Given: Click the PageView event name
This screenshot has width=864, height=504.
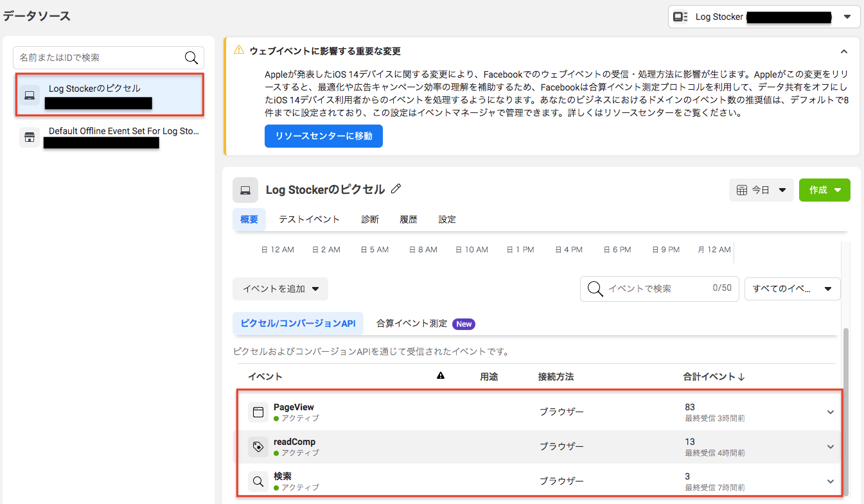Looking at the screenshot, I should pyautogui.click(x=294, y=407).
